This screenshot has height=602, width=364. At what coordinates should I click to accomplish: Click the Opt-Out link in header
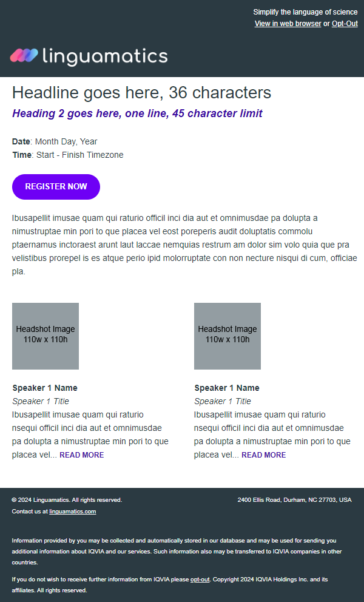point(345,24)
